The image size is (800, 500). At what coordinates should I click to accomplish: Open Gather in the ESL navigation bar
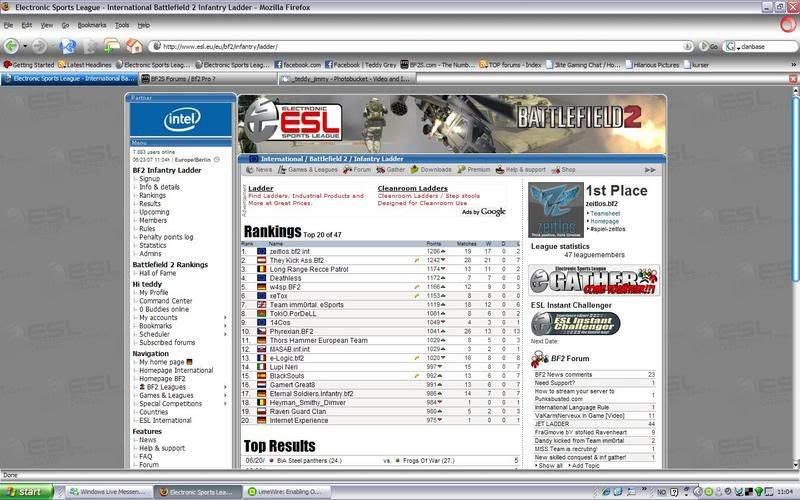[390, 170]
